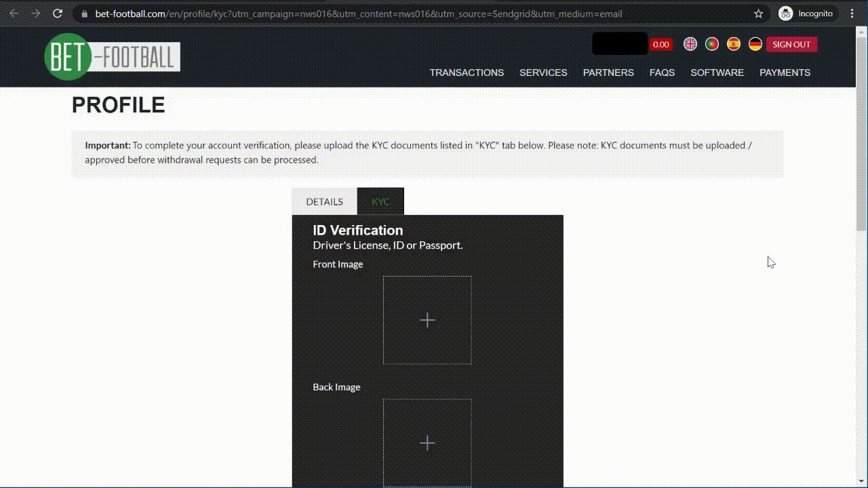Click the browser back arrow
This screenshot has height=488, width=868.
tap(14, 14)
